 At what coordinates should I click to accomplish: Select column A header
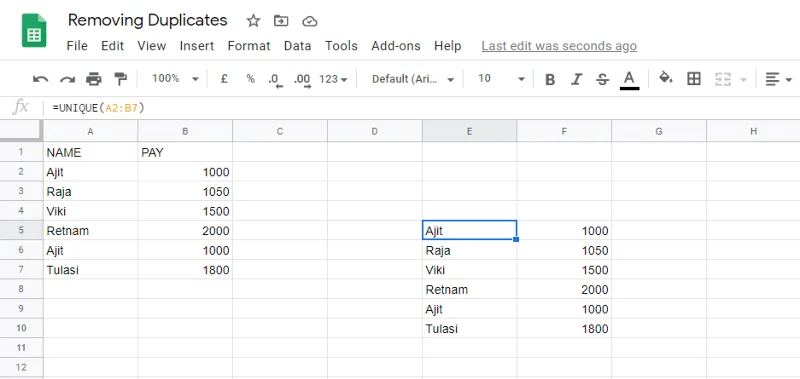click(x=90, y=132)
